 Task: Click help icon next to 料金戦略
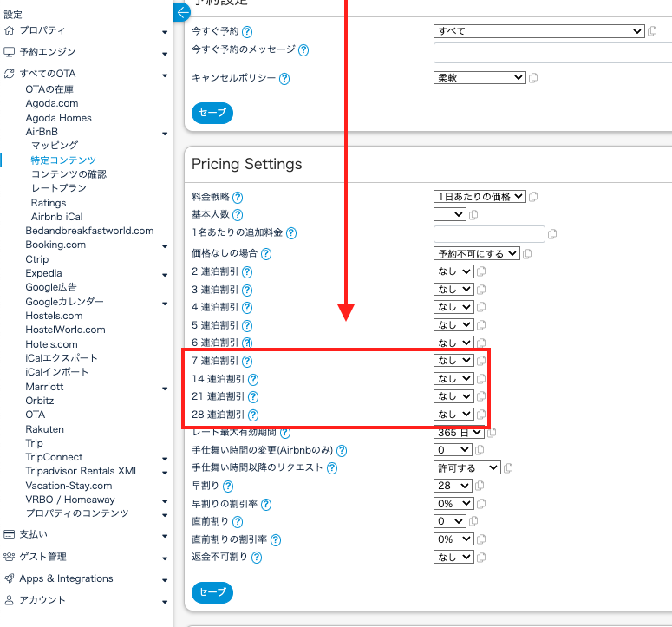click(238, 198)
